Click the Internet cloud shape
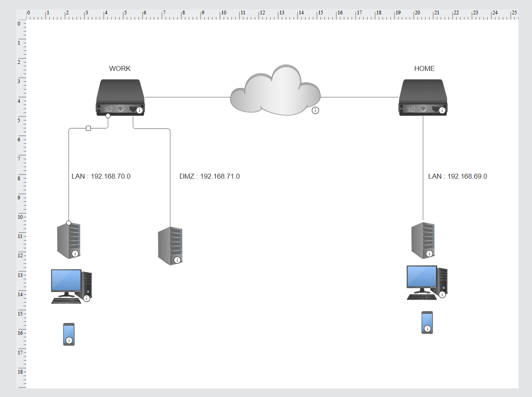Viewport: 532px width, 397px height. (x=275, y=90)
